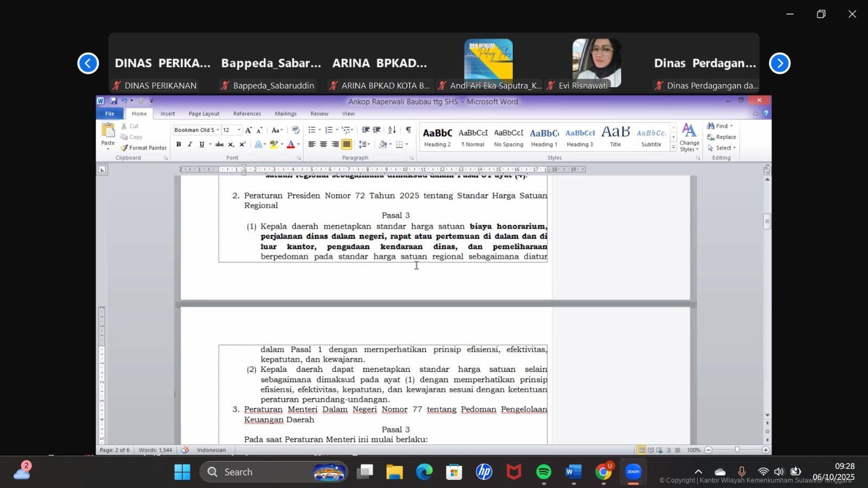Expand the font name dropdown Bookman Old S
868x488 pixels.
tap(218, 130)
